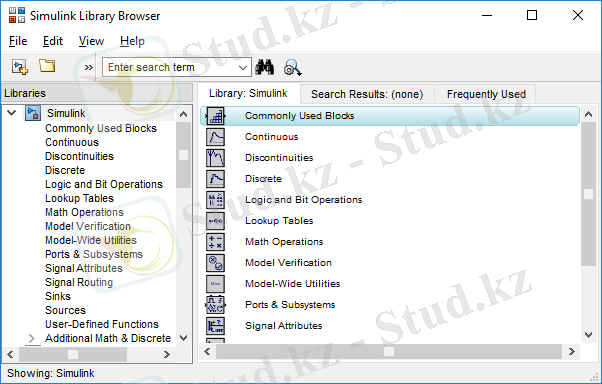Screen dimensions: 602x384
Task: Click inside the Enter search term field
Action: [169, 68]
